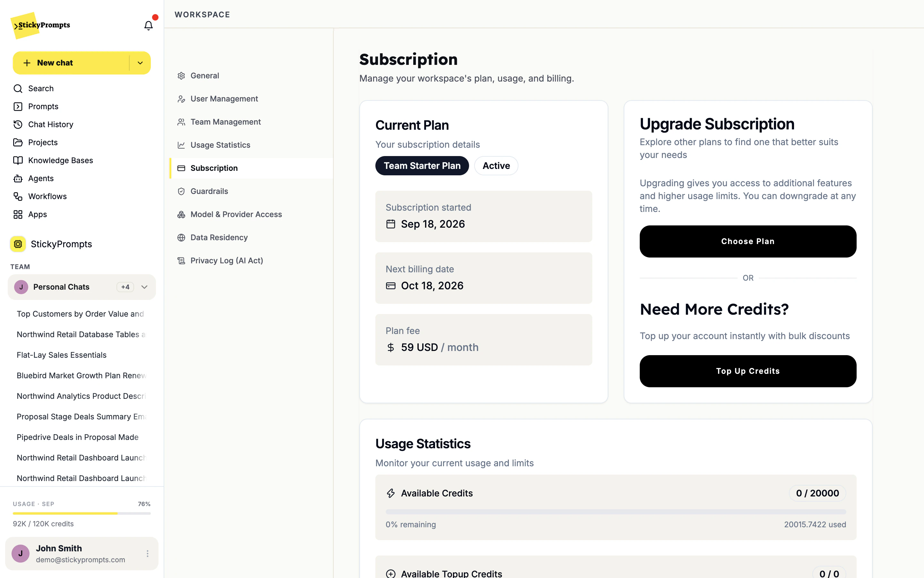This screenshot has width=924, height=578.
Task: Open the notifications bell
Action: coord(148,25)
